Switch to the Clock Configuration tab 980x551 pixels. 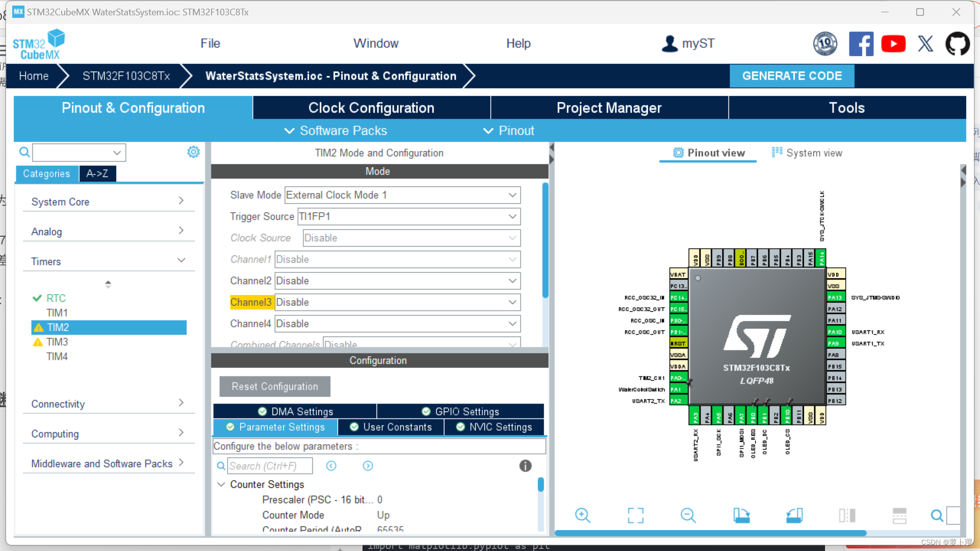tap(371, 107)
